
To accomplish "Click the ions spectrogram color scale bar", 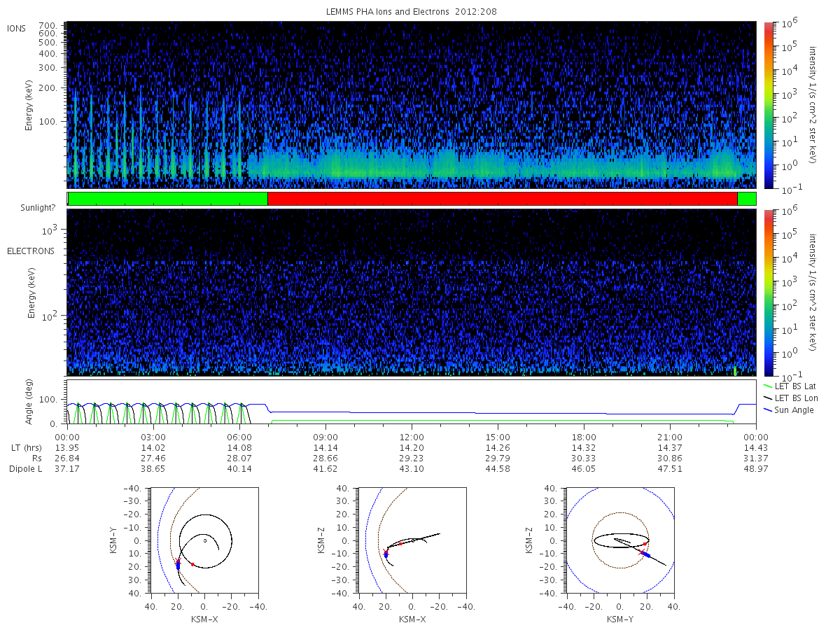I will (x=768, y=105).
